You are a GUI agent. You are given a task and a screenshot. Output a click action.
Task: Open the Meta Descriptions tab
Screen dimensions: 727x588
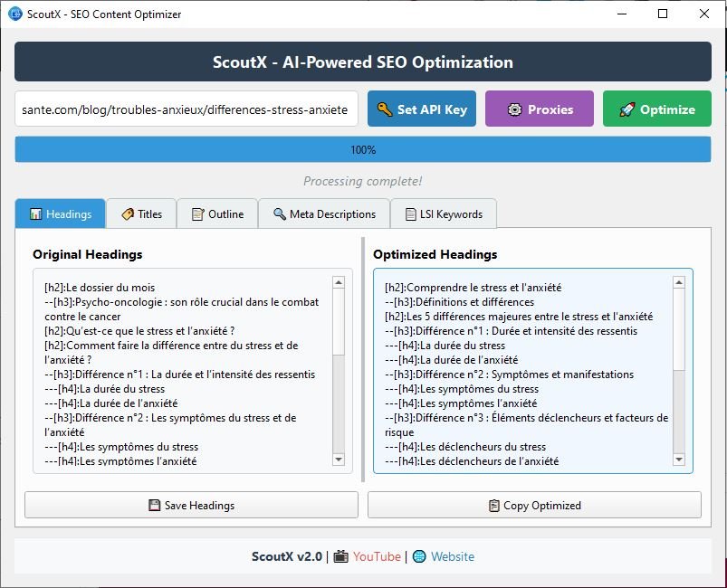[x=324, y=213]
